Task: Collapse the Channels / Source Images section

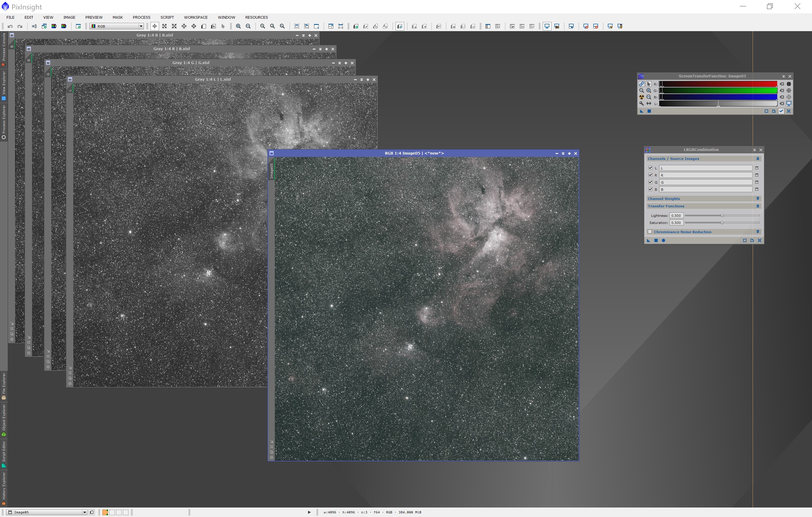Action: [x=757, y=159]
